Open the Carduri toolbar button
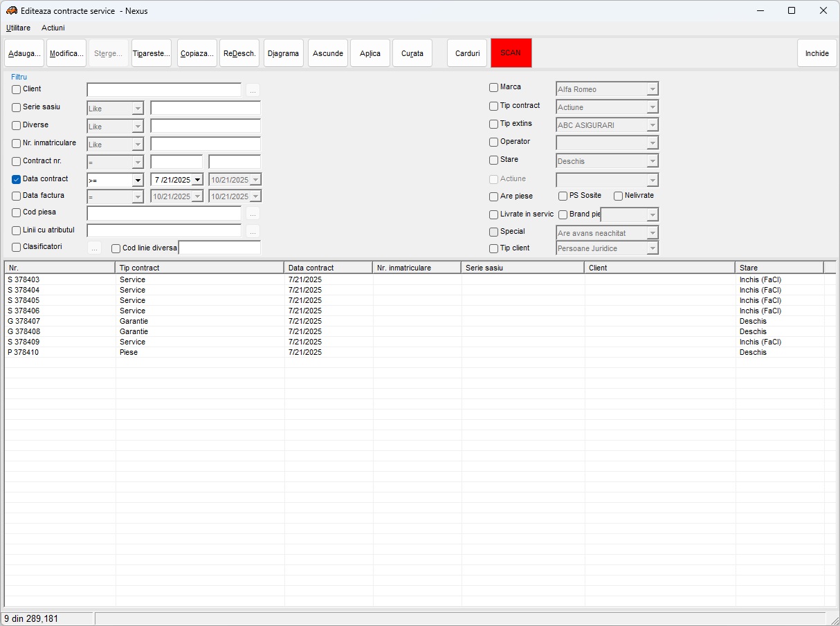Image resolution: width=840 pixels, height=626 pixels. coord(467,53)
